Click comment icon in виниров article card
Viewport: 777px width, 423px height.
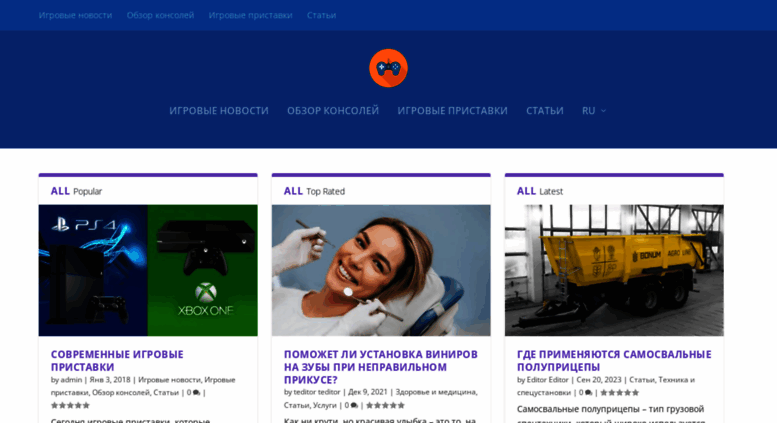pyautogui.click(x=354, y=405)
